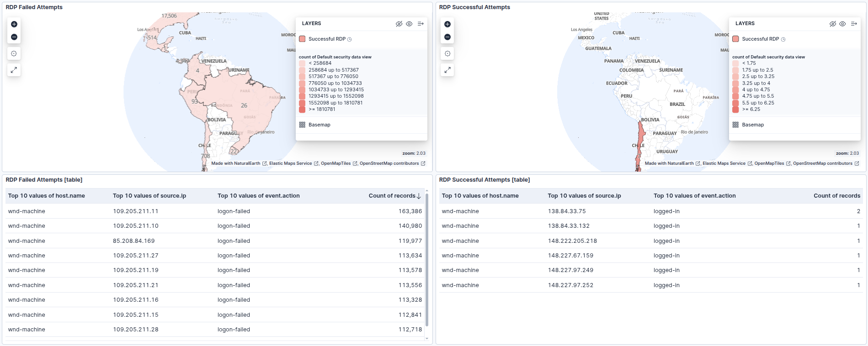Click Count of records header in Successful table
This screenshot has height=346, width=868.
[x=837, y=196]
